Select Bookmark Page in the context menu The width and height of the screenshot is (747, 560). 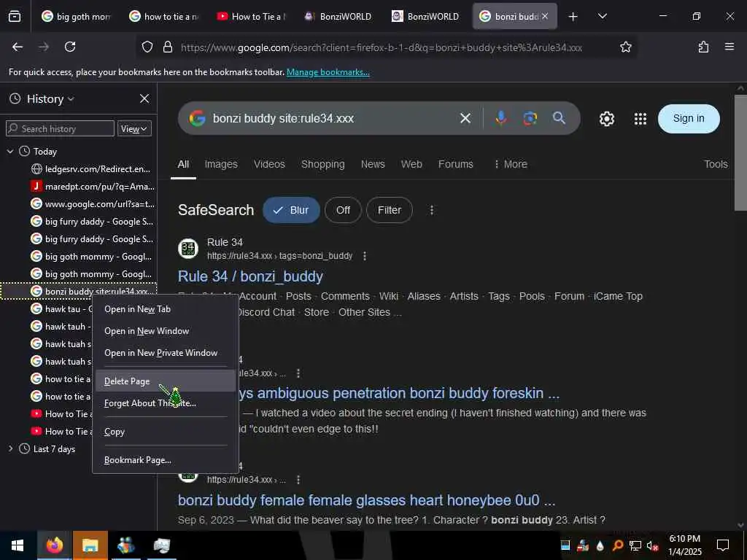click(166, 460)
